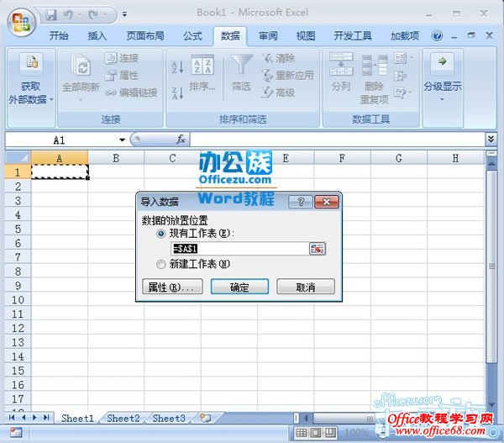The image size is (504, 443).
Task: Switch to Sheet2 tab
Action: 123,419
